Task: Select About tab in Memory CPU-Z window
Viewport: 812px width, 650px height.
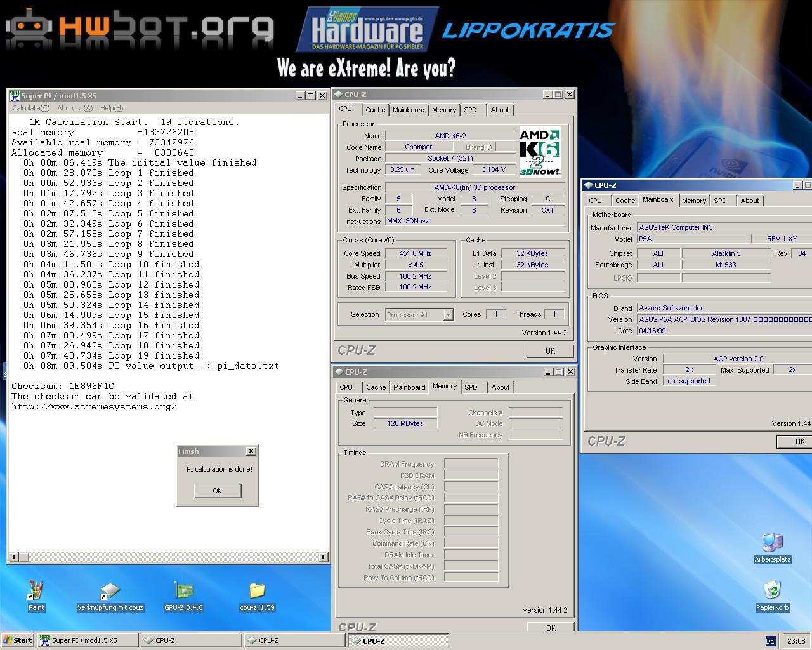Action: tap(501, 387)
